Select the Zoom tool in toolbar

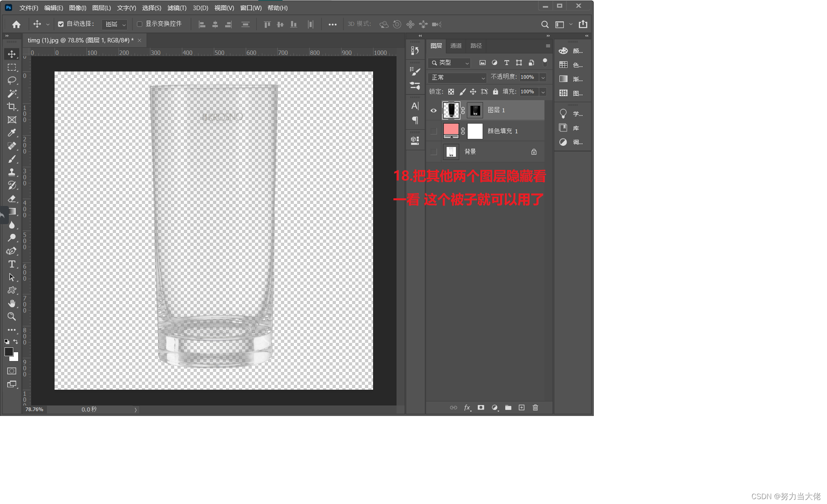pyautogui.click(x=12, y=316)
